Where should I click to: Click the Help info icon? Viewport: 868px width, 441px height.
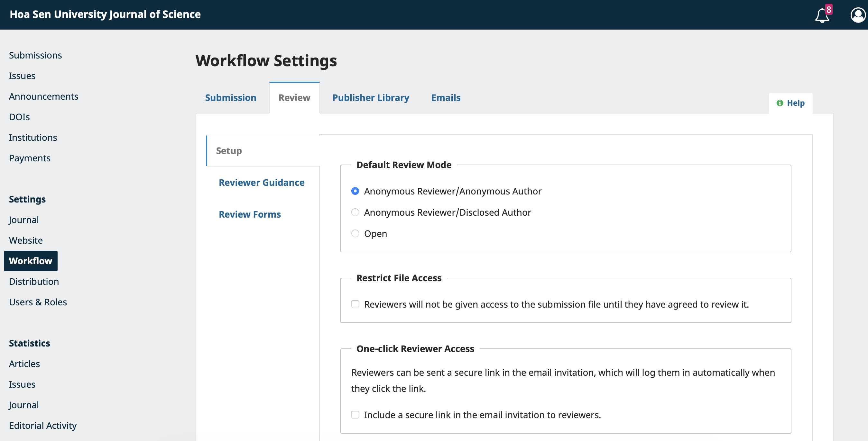pos(780,103)
